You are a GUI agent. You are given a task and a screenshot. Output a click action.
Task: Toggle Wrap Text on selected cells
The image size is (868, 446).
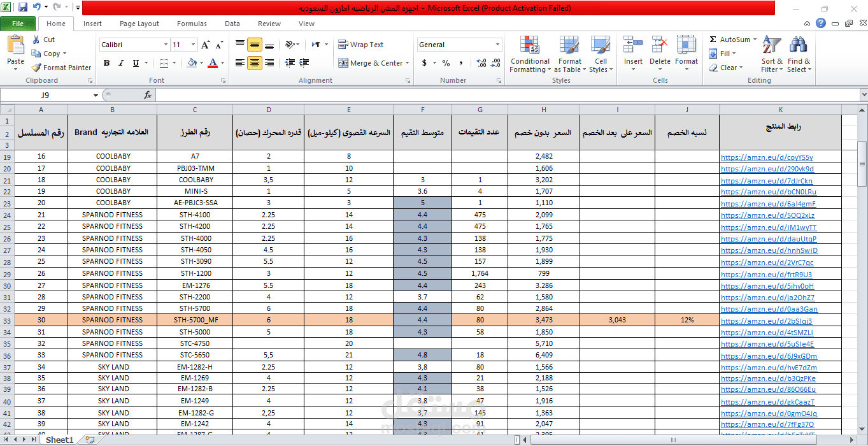[x=360, y=45]
